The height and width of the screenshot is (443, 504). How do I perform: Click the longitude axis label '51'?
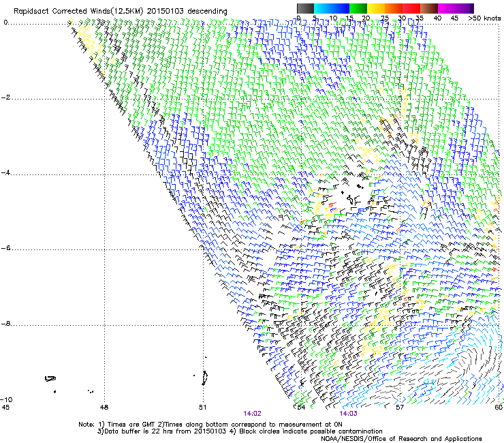[x=202, y=408]
